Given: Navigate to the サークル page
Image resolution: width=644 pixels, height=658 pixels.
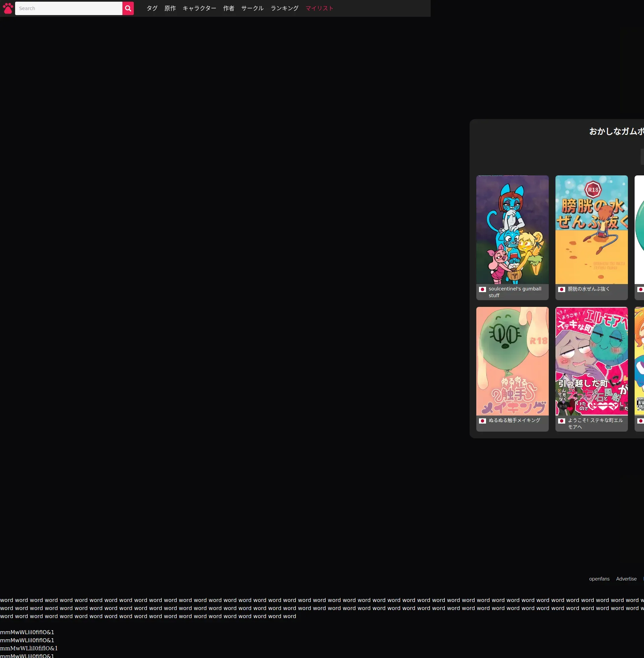Looking at the screenshot, I should pos(252,8).
